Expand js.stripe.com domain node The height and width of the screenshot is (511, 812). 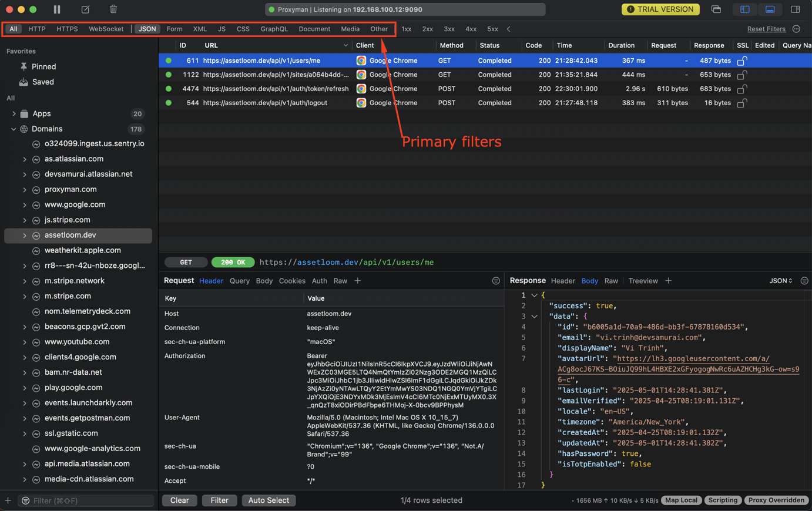click(x=25, y=220)
